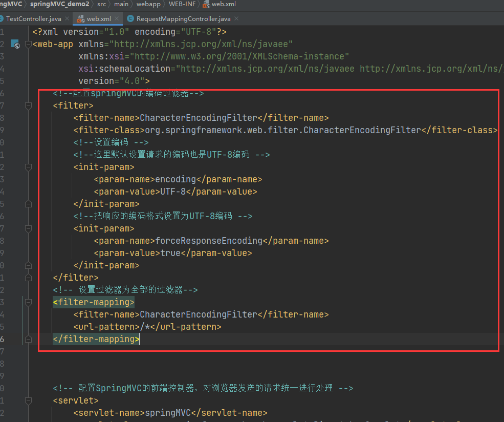Click the web.xml file icon in breadcrumb
Image resolution: width=504 pixels, height=422 pixels.
pyautogui.click(x=206, y=4)
